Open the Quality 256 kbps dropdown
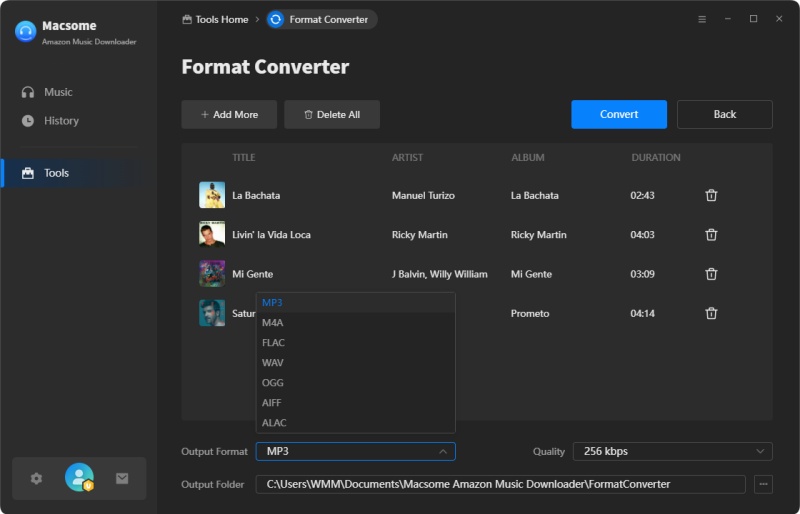The image size is (800, 514). [x=672, y=451]
